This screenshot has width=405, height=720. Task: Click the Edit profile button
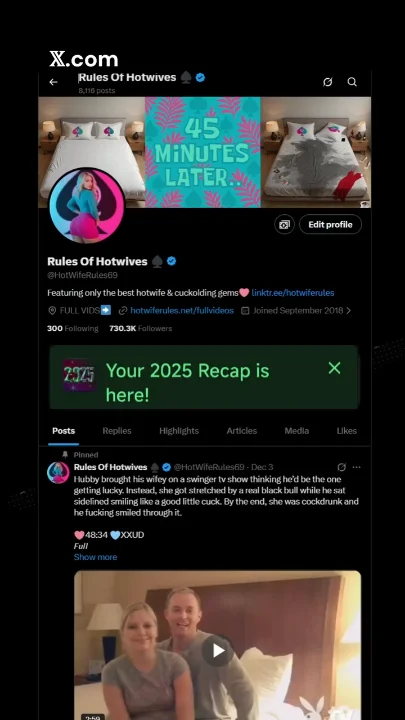click(330, 225)
